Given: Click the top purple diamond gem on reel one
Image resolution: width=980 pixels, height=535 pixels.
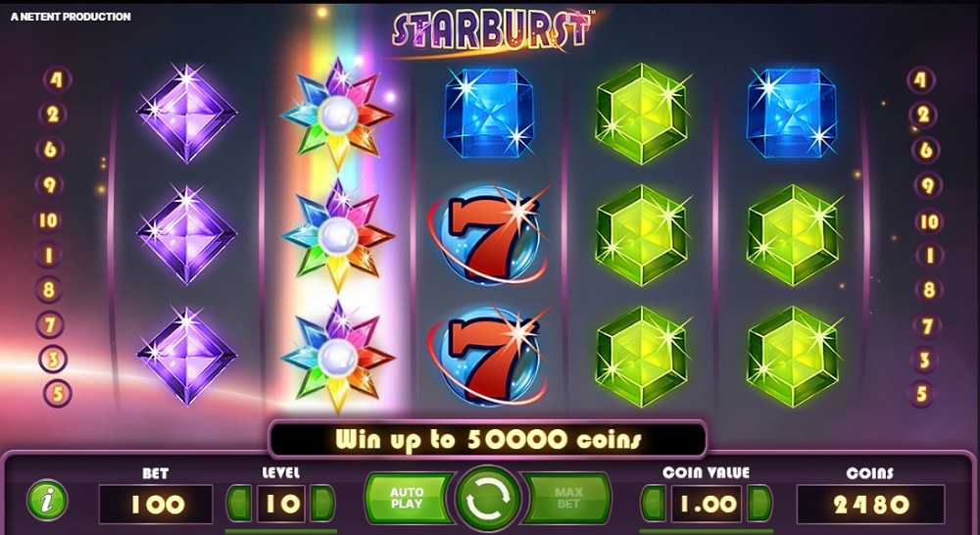Looking at the screenshot, I should coord(186,114).
